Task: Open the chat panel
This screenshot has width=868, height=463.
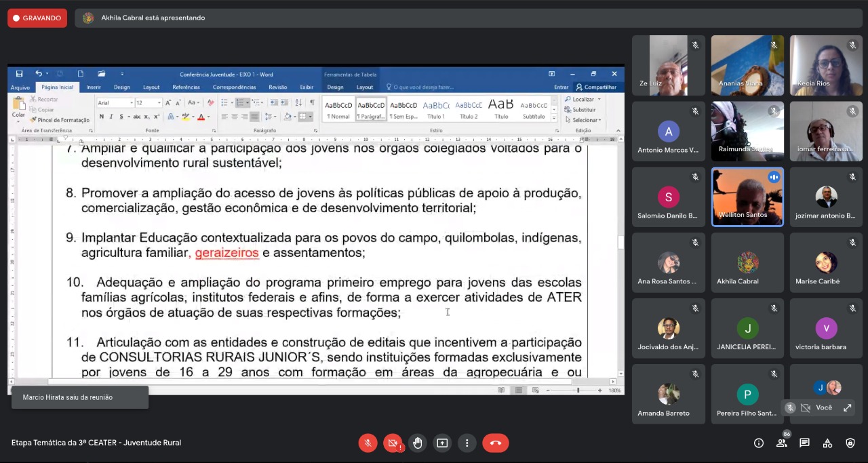Action: pos(804,443)
